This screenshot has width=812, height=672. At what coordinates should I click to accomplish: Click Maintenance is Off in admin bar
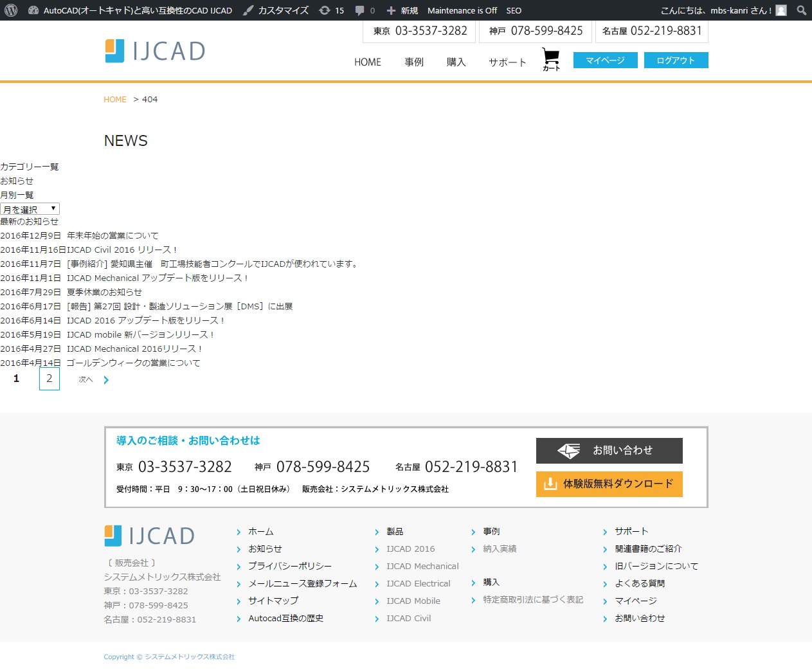point(462,10)
